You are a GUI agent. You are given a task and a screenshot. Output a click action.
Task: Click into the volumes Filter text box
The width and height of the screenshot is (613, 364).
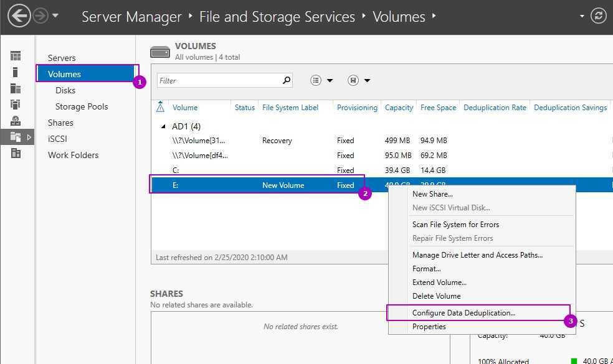[218, 81]
